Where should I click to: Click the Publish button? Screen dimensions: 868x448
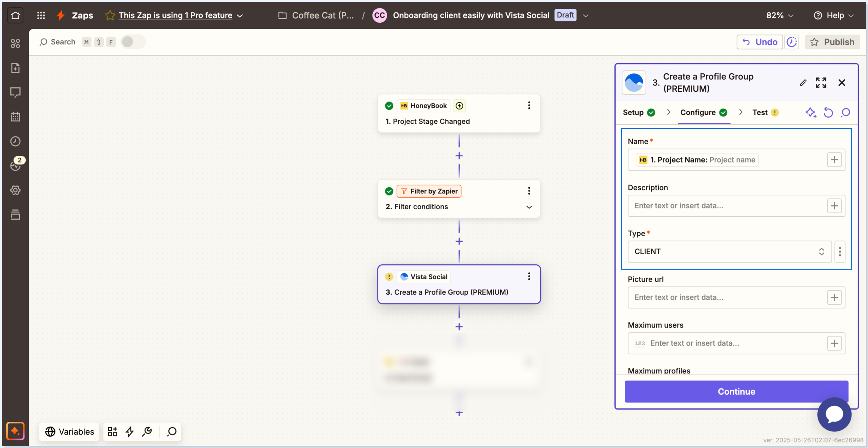coord(832,42)
